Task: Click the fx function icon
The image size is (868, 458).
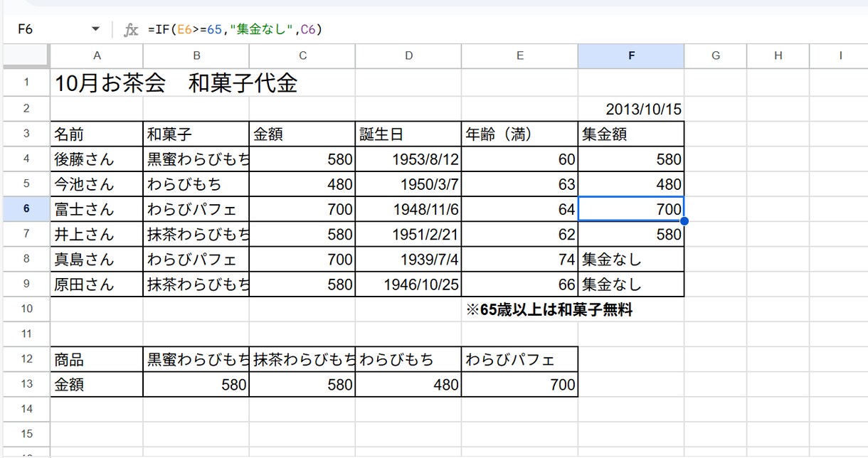Action: pos(131,29)
